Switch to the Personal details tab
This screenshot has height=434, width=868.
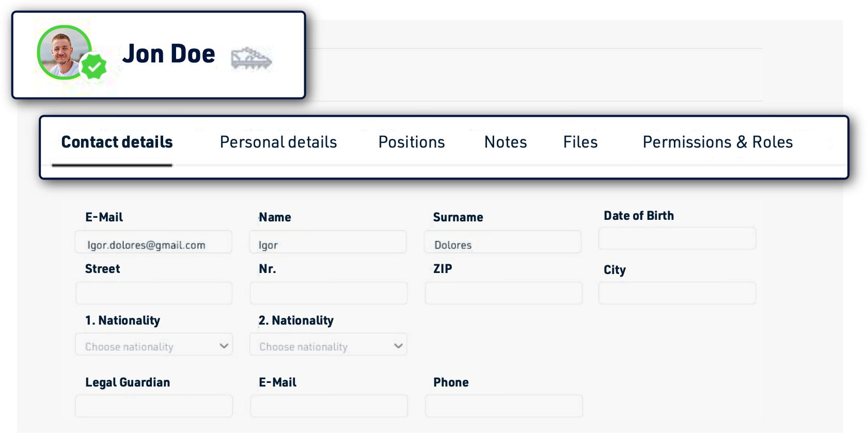278,142
